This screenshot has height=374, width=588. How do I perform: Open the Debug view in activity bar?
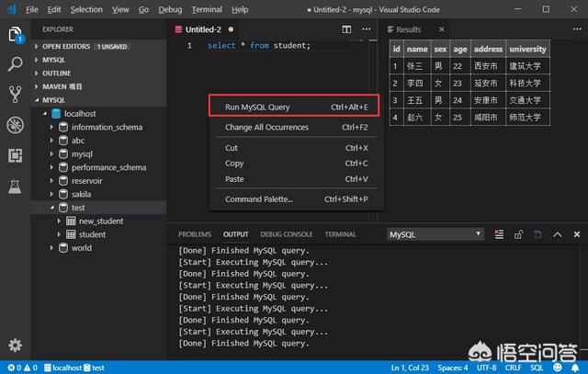pyautogui.click(x=15, y=125)
